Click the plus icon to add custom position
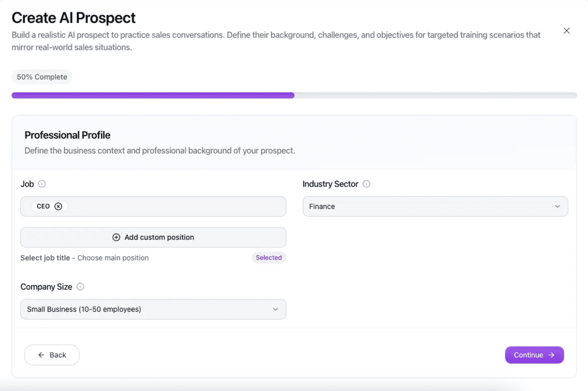 pyautogui.click(x=116, y=237)
